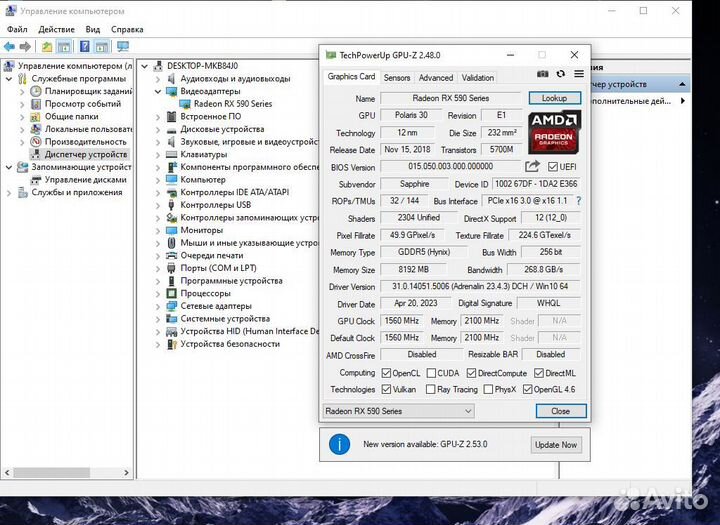
Task: Click the Bus Interface question mark
Action: [x=578, y=201]
